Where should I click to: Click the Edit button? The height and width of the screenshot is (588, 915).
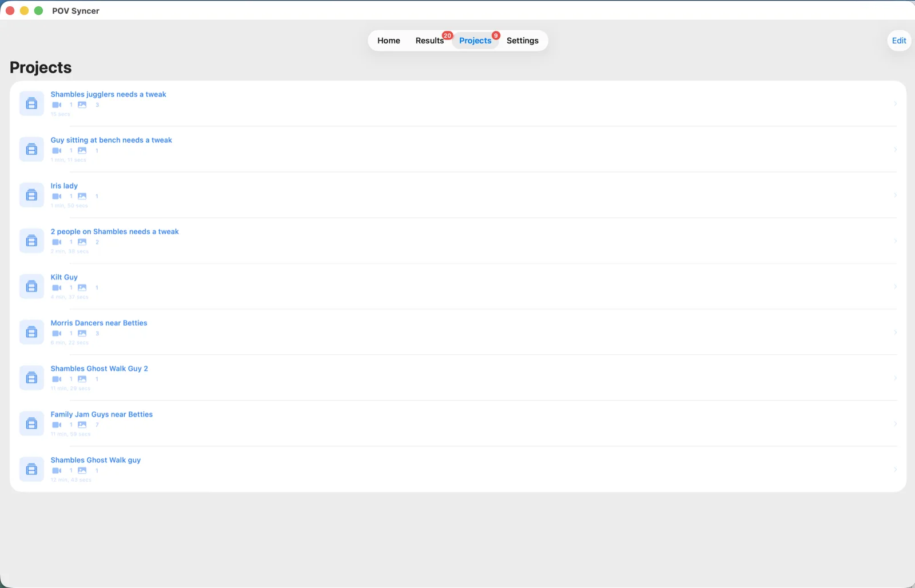(x=899, y=41)
